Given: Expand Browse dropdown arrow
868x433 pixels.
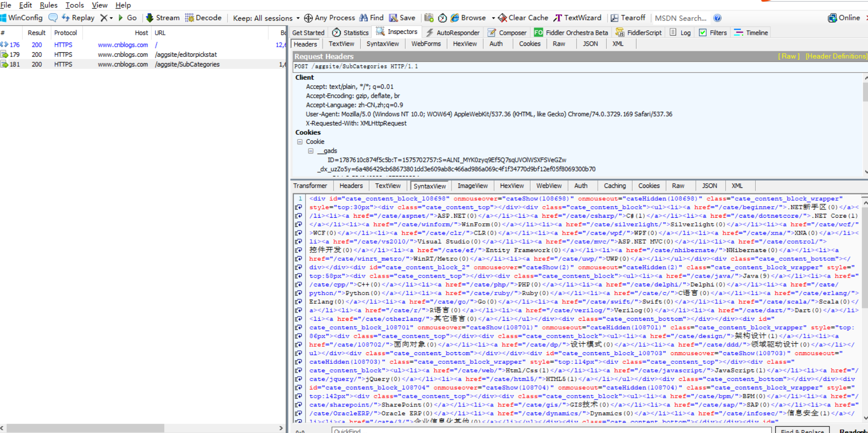Looking at the screenshot, I should (x=493, y=18).
